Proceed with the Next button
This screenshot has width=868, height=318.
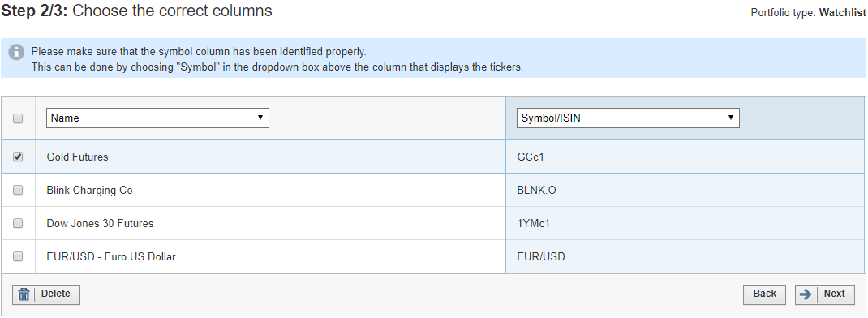click(825, 294)
